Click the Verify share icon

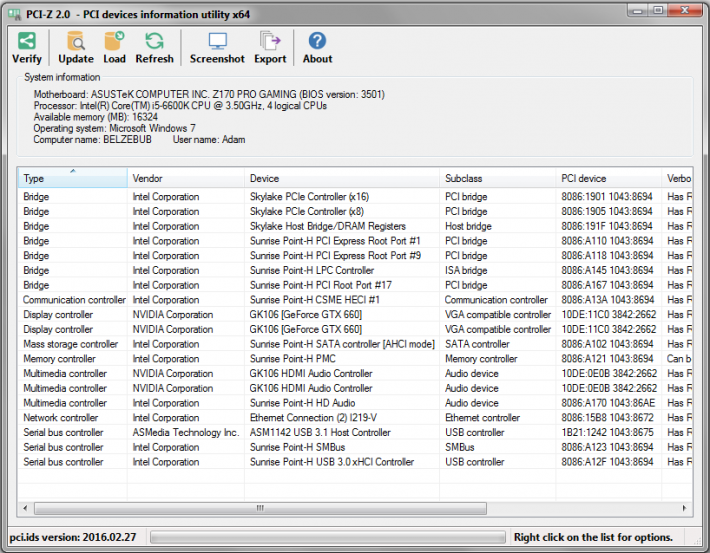pyautogui.click(x=27, y=41)
